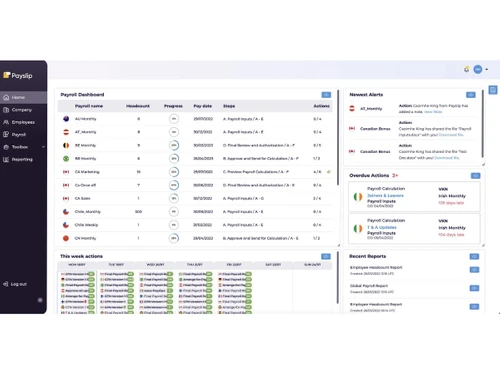This screenshot has width=500, height=375.
Task: Open the Home page in sidebar
Action: [23, 97]
